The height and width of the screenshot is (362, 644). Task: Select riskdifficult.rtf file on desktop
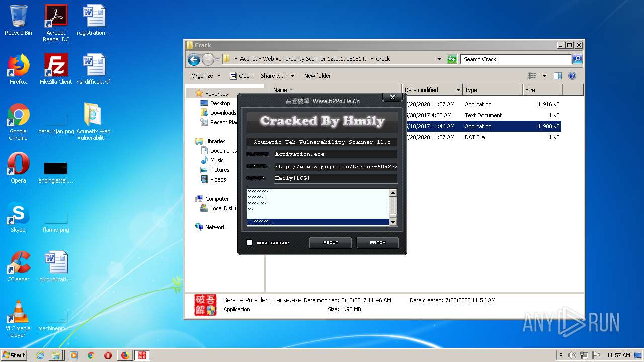[x=94, y=69]
